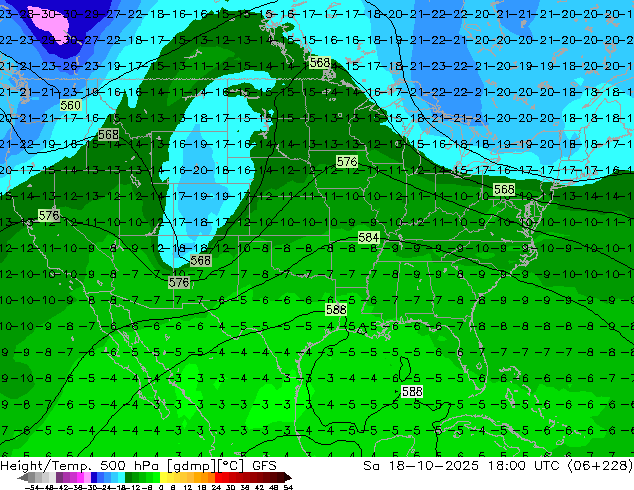Pick the cyan swatch left of -18
This screenshot has width=634, height=490.
(x=121, y=477)
